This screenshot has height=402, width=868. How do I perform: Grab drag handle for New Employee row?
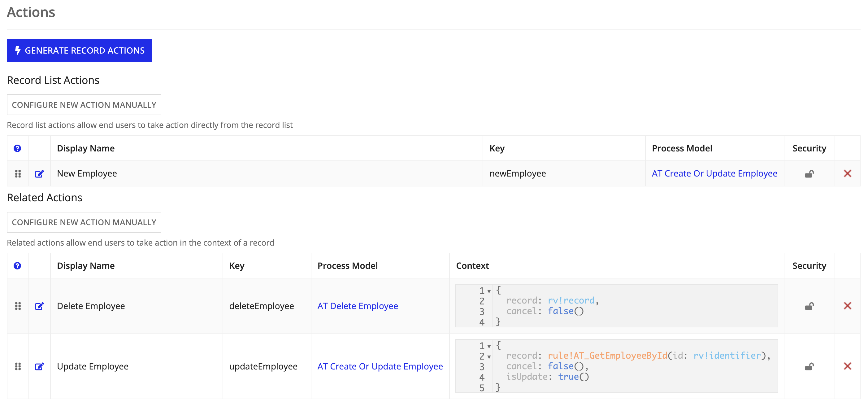[18, 174]
